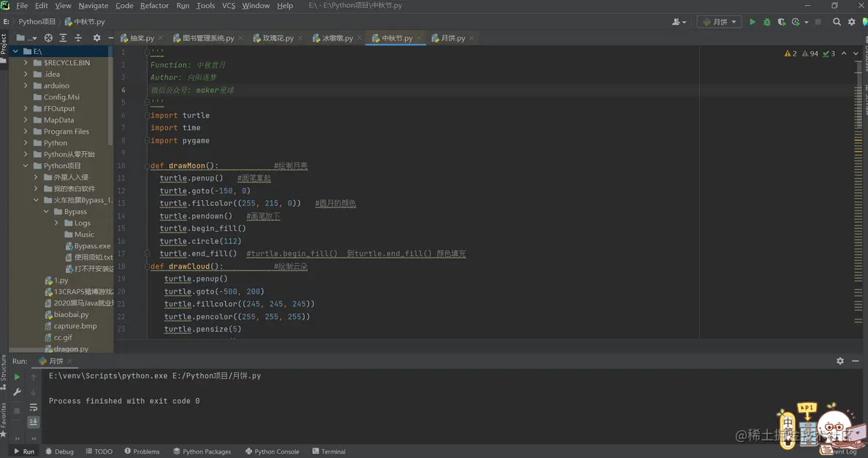Screen dimensions: 868x458
Task: Open the Refactor menu
Action: (x=154, y=6)
